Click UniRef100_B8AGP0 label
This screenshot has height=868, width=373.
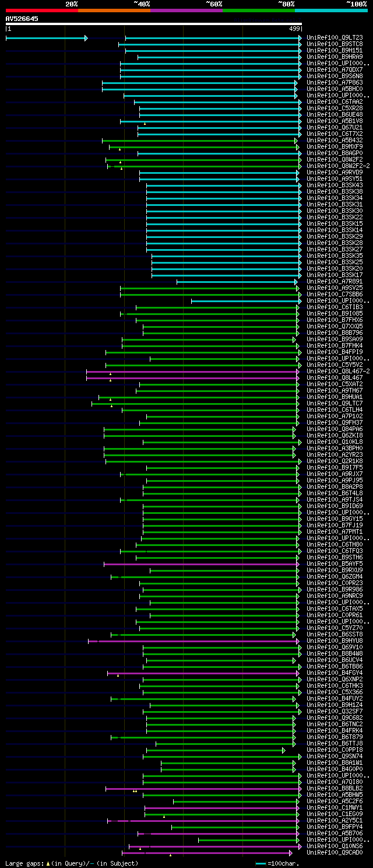[x=335, y=153]
